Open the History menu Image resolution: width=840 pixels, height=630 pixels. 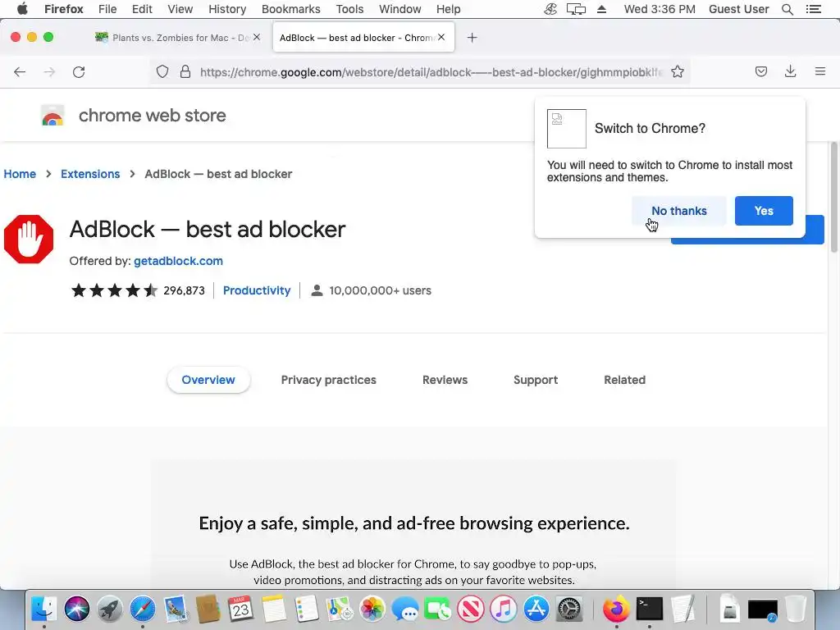[227, 9]
